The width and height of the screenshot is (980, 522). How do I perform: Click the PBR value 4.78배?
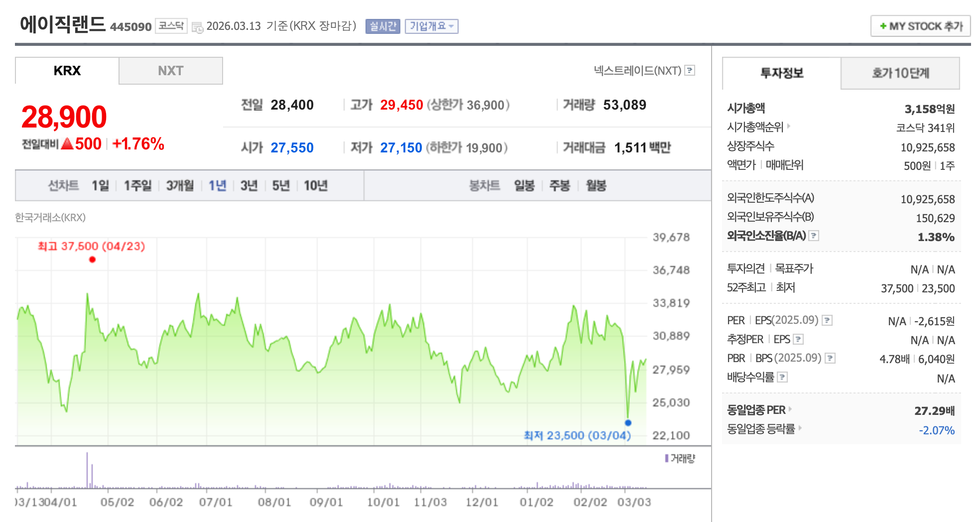click(x=894, y=359)
